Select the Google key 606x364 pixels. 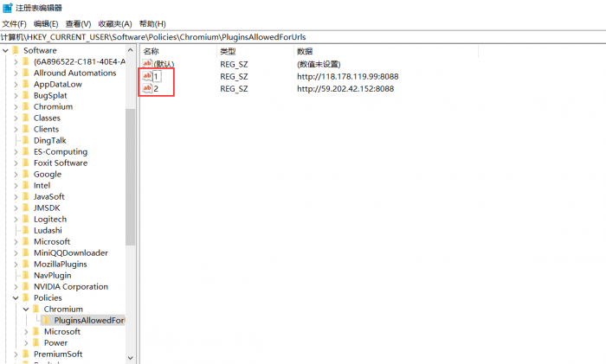tap(47, 174)
